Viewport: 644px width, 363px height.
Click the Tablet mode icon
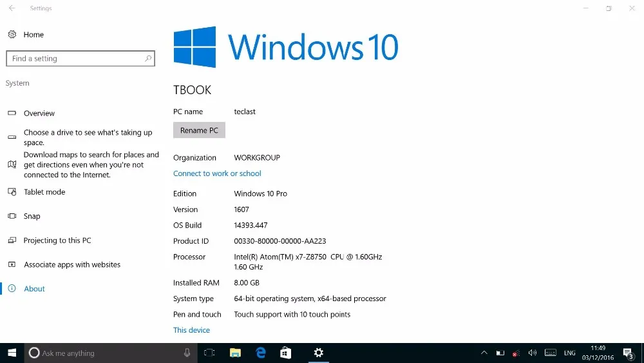point(12,192)
